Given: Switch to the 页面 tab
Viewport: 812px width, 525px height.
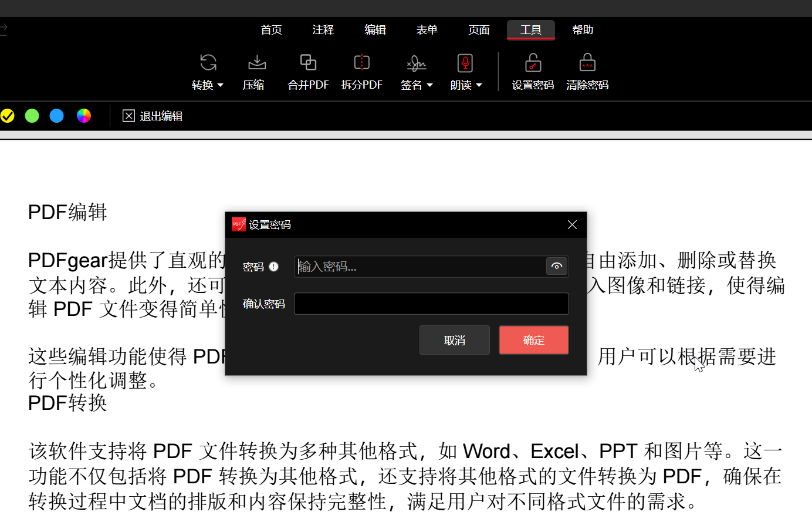Looking at the screenshot, I should coord(479,30).
